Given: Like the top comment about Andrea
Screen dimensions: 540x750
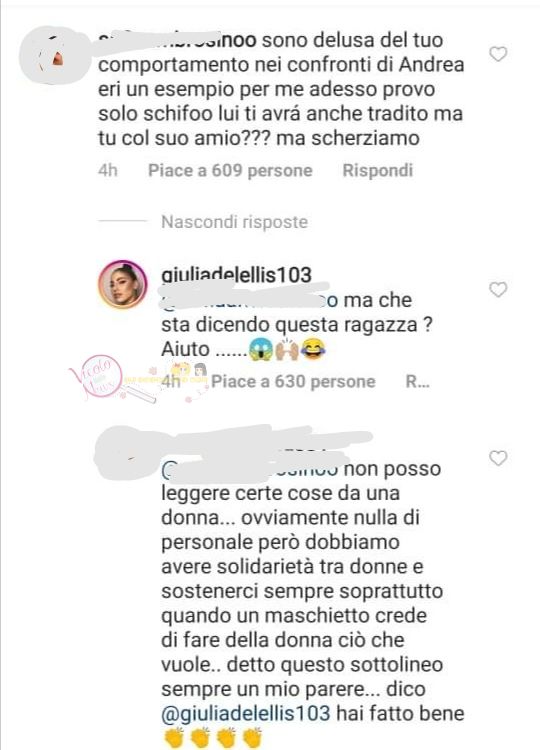Looking at the screenshot, I should click(498, 54).
